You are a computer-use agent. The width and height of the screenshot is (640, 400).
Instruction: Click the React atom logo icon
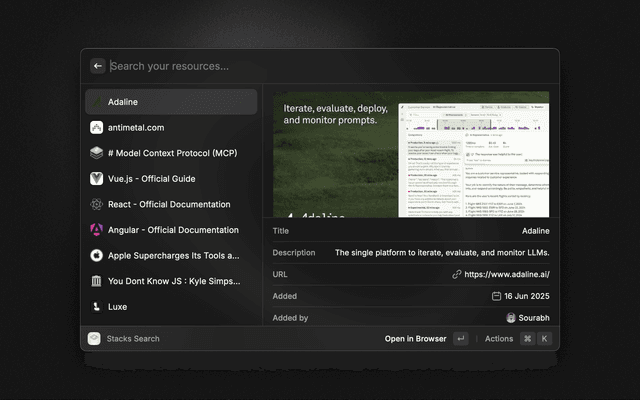[x=97, y=204]
